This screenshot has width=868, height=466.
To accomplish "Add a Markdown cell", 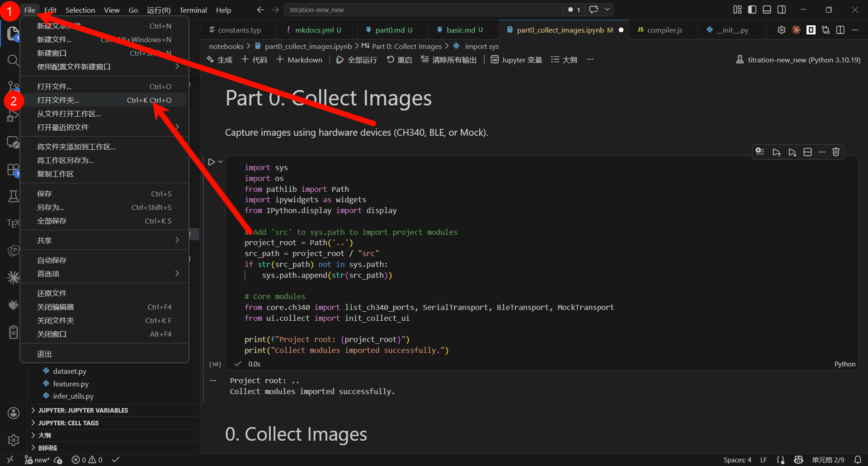I will coord(299,60).
